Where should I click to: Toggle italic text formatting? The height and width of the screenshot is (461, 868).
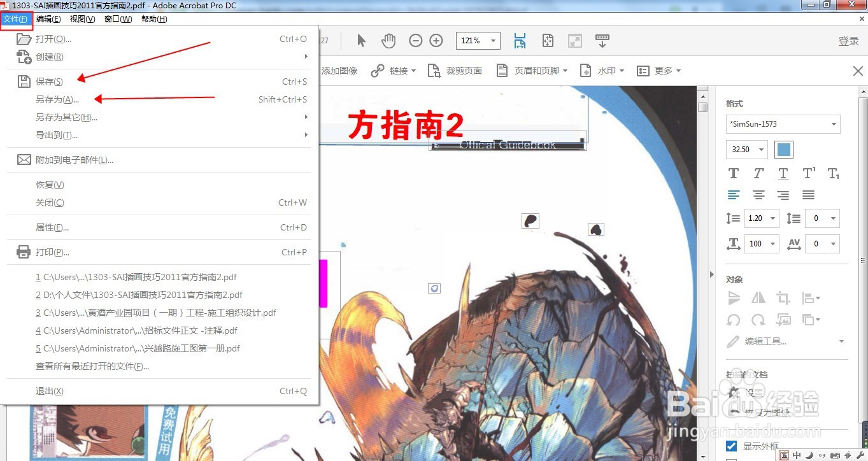(758, 173)
